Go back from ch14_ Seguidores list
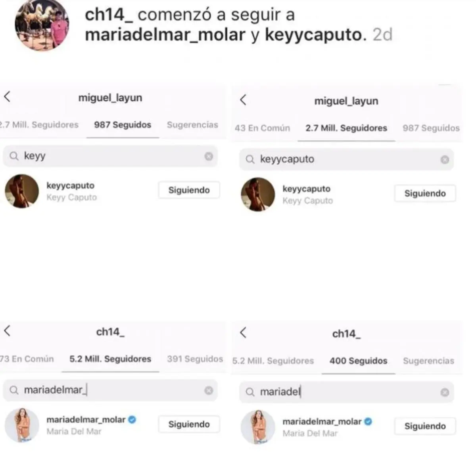 point(7,331)
